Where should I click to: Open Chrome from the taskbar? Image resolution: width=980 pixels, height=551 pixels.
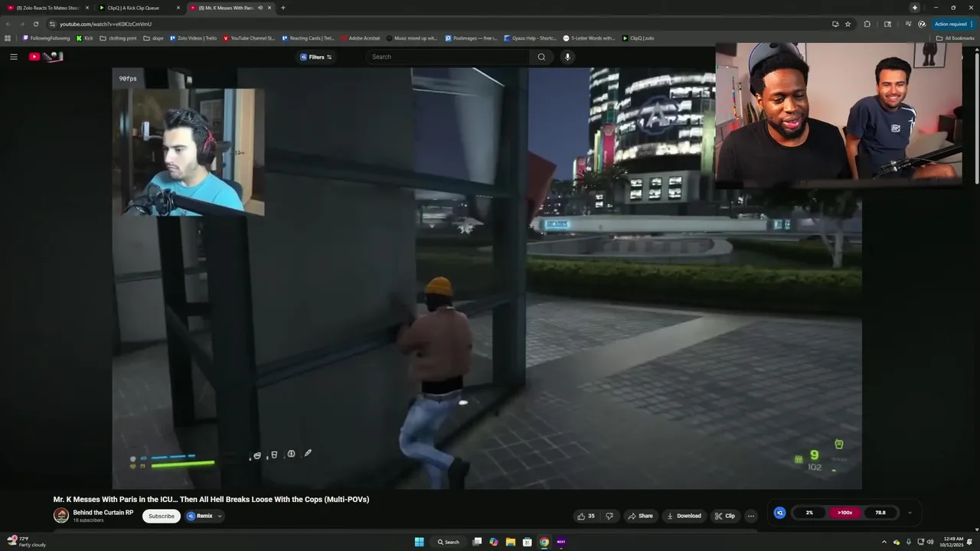point(544,542)
